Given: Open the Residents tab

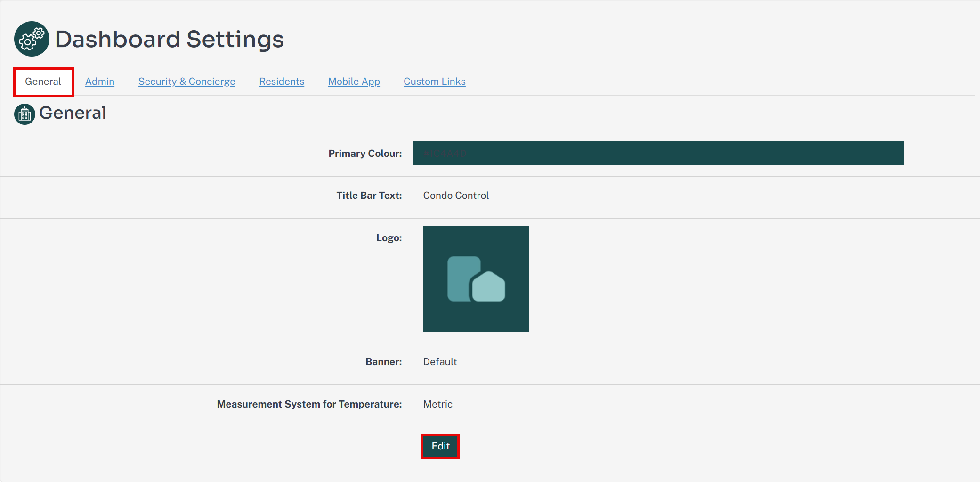Looking at the screenshot, I should pos(282,82).
